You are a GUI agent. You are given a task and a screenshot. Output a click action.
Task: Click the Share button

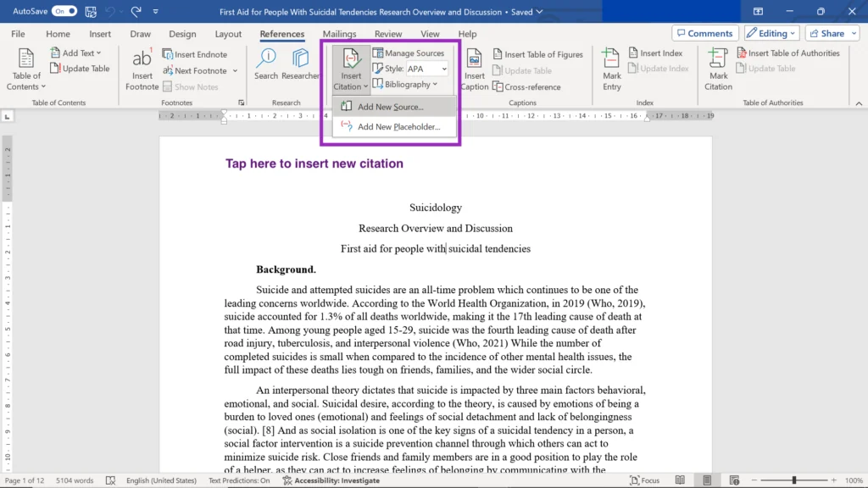pos(826,33)
